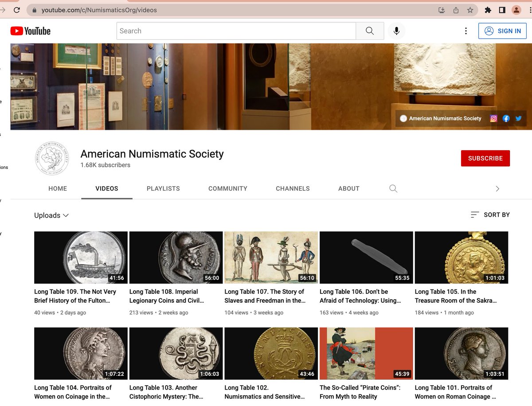Click the YouTube logo
The image size is (532, 406).
[x=31, y=31]
